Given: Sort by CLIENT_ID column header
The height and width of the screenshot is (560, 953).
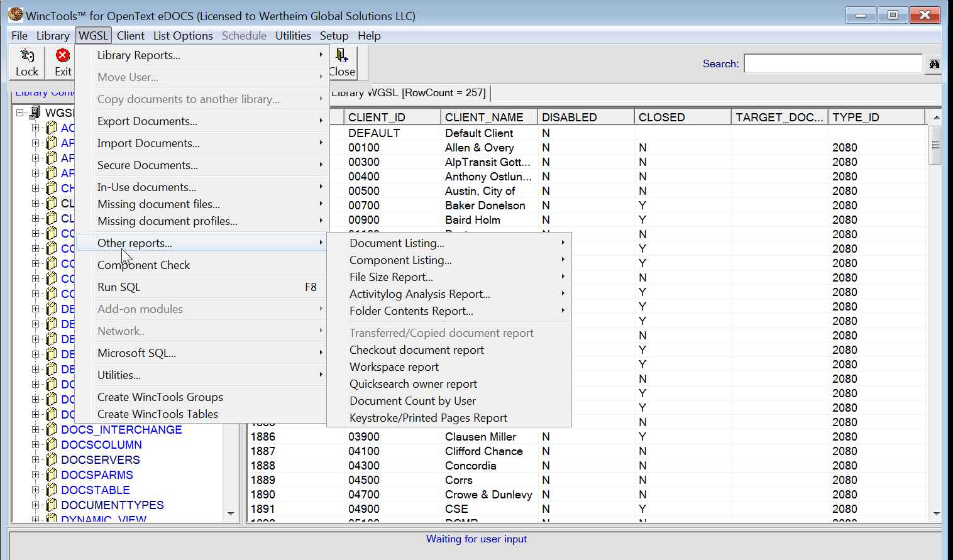Looking at the screenshot, I should coord(392,118).
